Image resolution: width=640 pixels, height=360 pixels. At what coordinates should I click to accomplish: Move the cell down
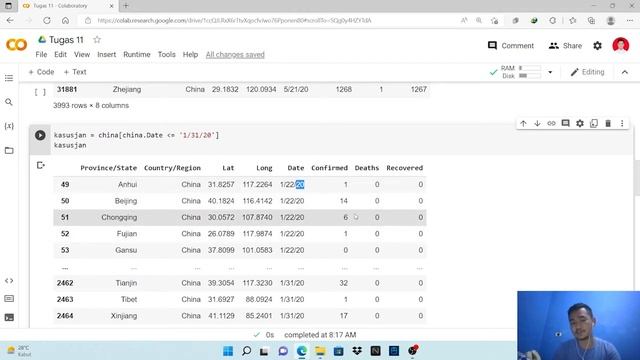coord(537,123)
